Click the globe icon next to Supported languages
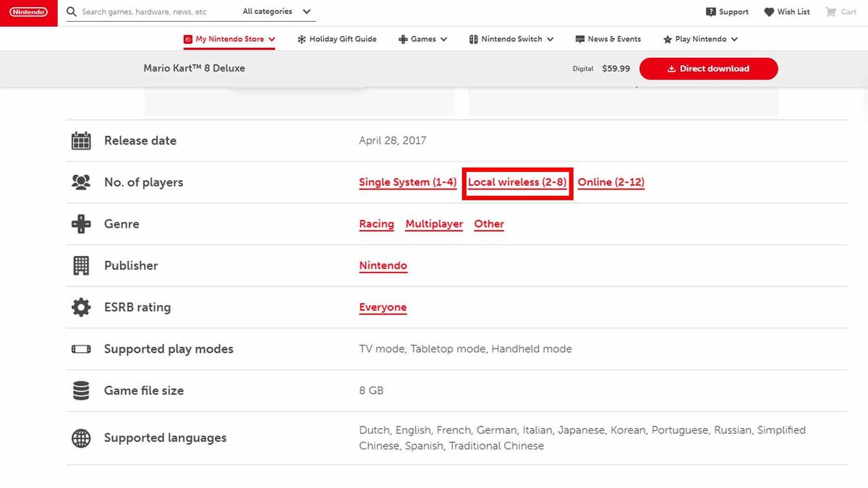The image size is (868, 488). pyautogui.click(x=80, y=437)
